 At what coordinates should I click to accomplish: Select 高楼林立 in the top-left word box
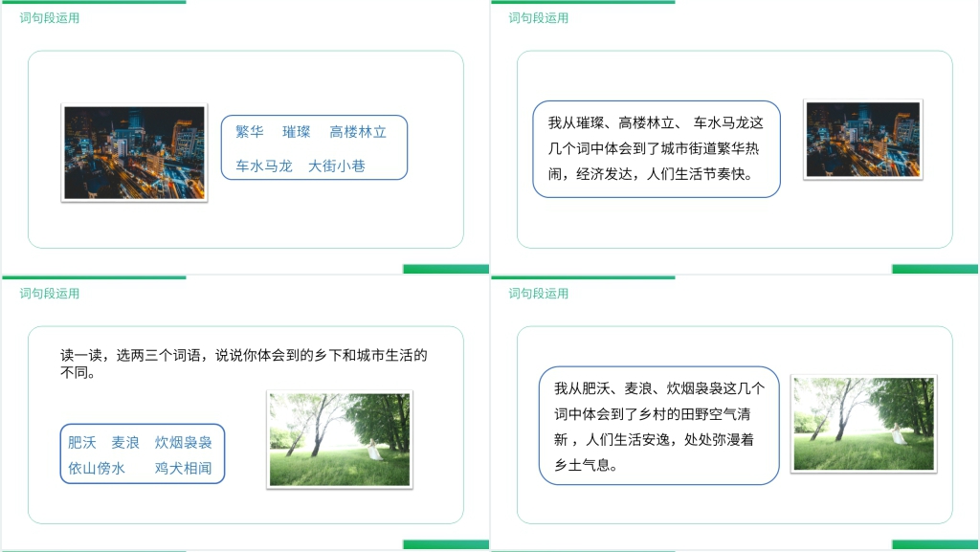(x=358, y=132)
